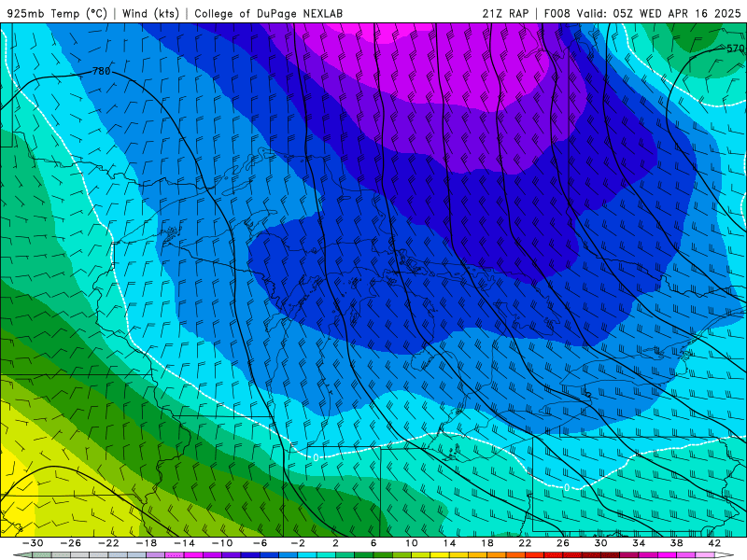Click the '26' color scale label
Viewport: 747px width, 560px height.
coord(563,543)
